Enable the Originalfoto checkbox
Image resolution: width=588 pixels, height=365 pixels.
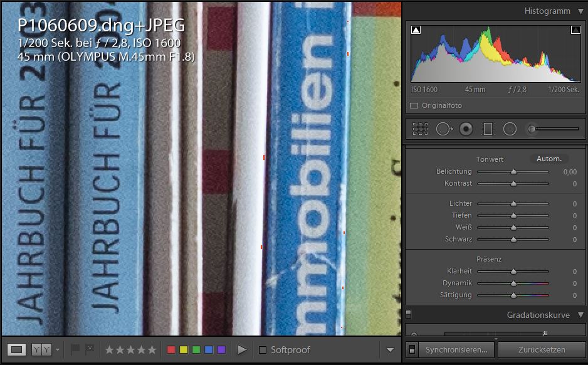[414, 106]
